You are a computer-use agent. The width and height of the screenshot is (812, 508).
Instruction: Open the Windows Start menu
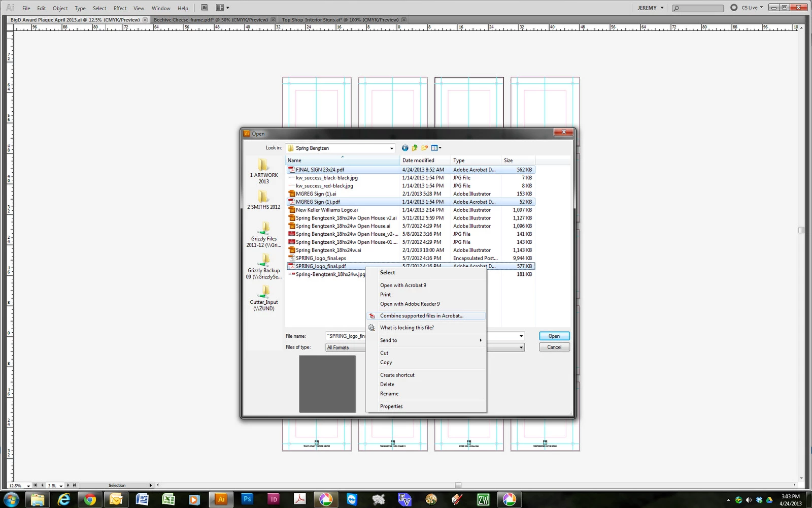tap(11, 499)
